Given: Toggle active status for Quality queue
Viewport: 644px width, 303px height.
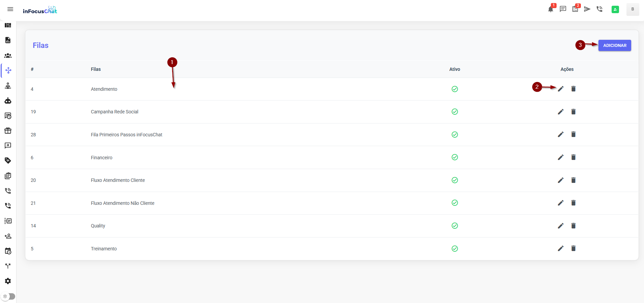Looking at the screenshot, I should pyautogui.click(x=455, y=226).
